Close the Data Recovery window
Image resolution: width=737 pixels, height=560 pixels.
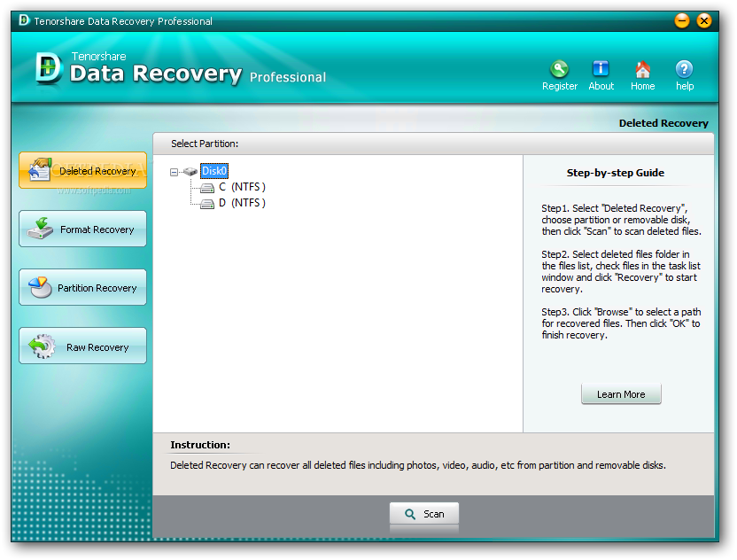pos(703,20)
